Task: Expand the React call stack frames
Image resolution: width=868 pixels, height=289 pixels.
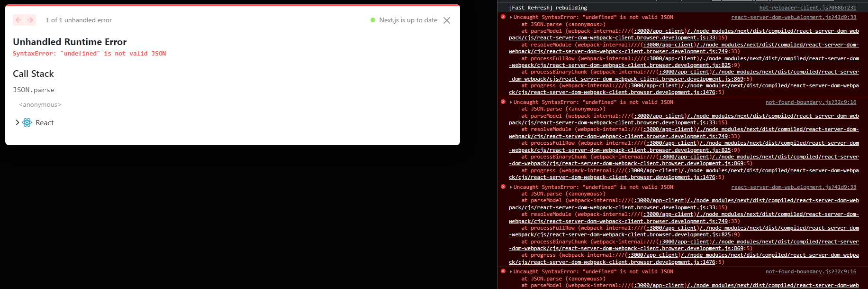Action: 18,122
